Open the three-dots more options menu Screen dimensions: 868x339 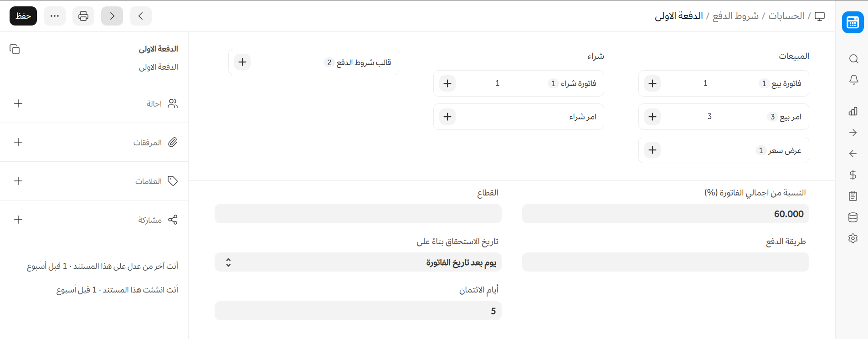[55, 16]
